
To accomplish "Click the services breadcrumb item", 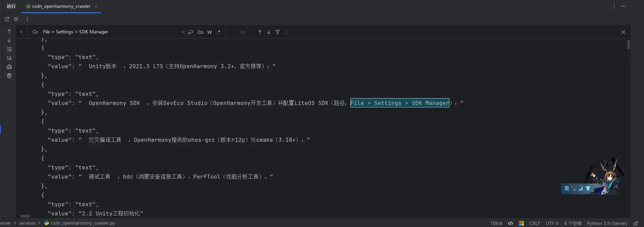I will click(x=27, y=223).
